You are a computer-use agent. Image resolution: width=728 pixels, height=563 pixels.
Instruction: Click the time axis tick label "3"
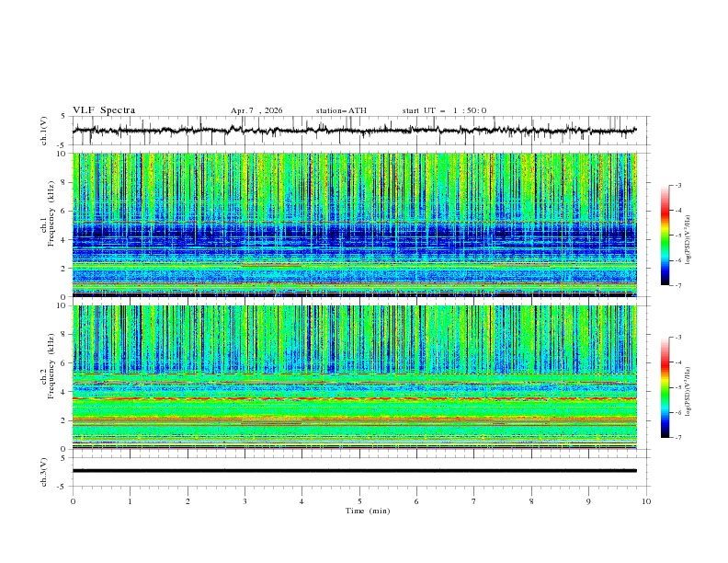pos(245,501)
